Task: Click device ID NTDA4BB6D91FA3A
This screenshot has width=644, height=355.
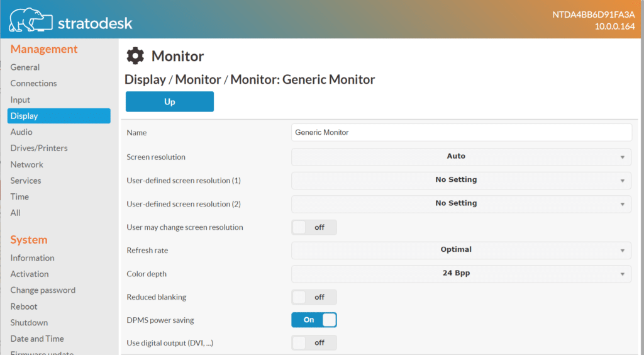Action: coord(594,15)
